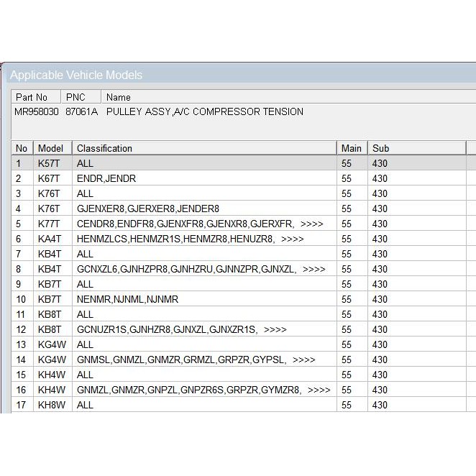476x476 pixels.
Task: Click the Applicable Vehicle Models title bar
Action: [x=240, y=75]
